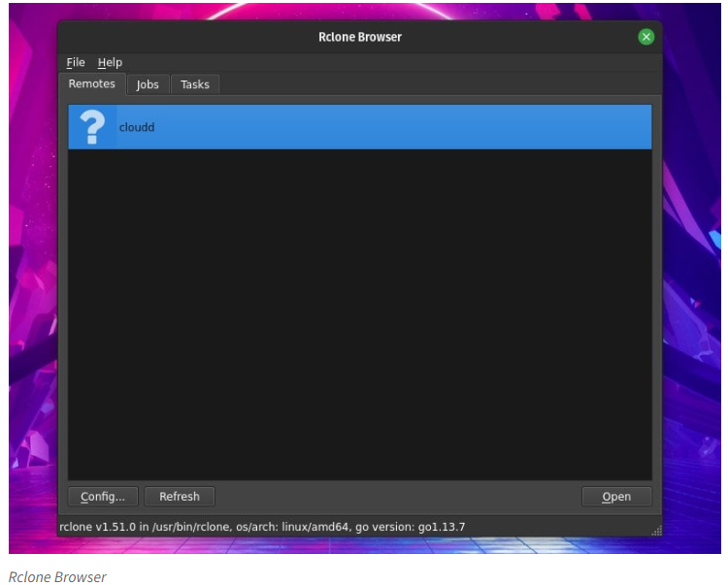Click the question mark icon for cloudd
The width and height of the screenshot is (728, 585).
pyautogui.click(x=91, y=127)
